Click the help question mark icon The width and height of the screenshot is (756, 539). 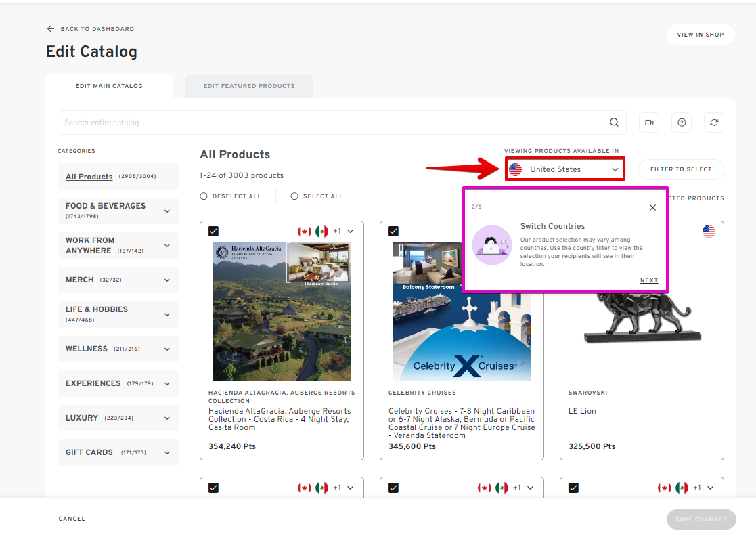pyautogui.click(x=682, y=123)
